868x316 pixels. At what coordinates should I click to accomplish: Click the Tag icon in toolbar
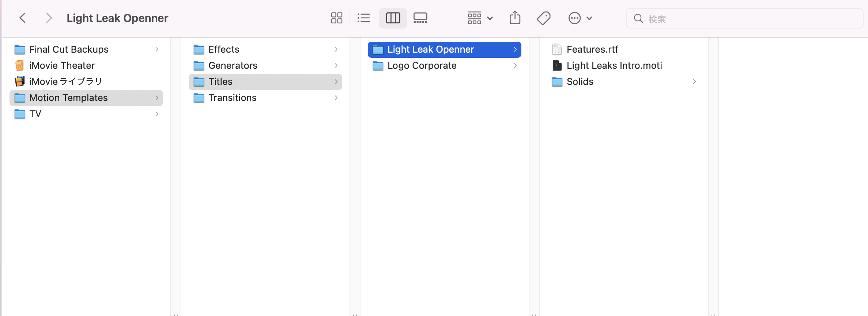[x=544, y=18]
